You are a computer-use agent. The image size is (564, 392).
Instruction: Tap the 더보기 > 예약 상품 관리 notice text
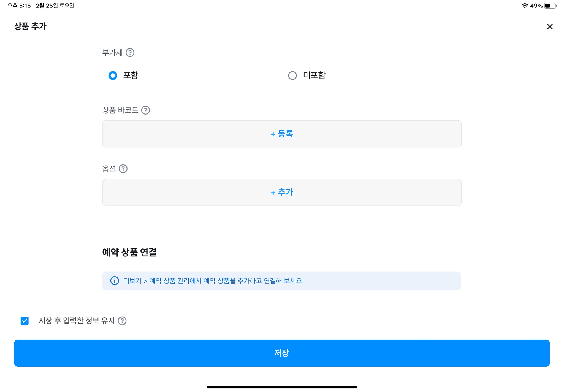pyautogui.click(x=213, y=281)
